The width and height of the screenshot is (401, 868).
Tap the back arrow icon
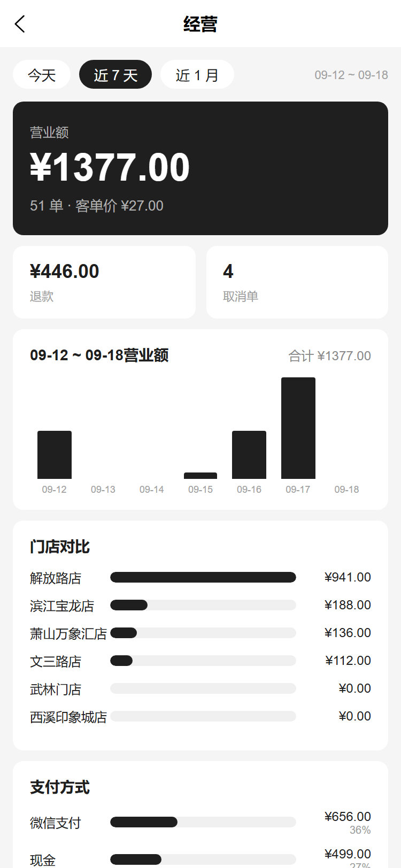(20, 24)
